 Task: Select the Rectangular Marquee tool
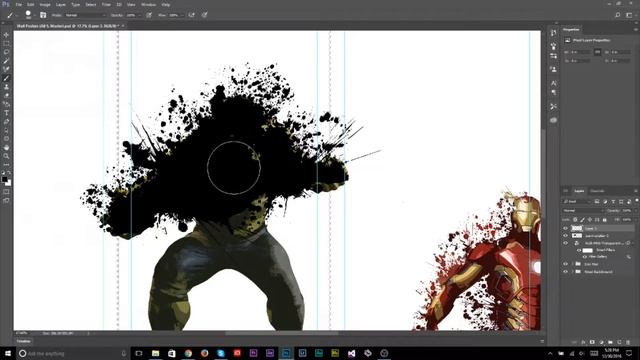pyautogui.click(x=6, y=43)
